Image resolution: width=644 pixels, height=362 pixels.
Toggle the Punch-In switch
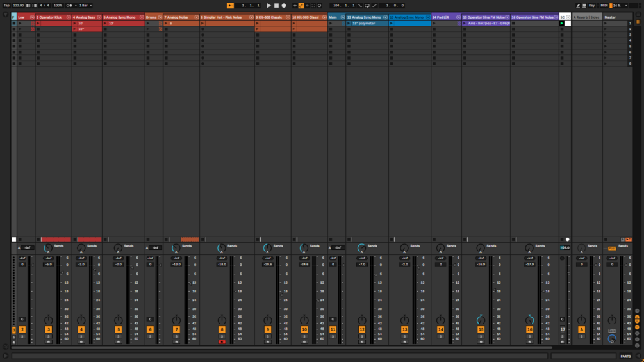point(359,6)
